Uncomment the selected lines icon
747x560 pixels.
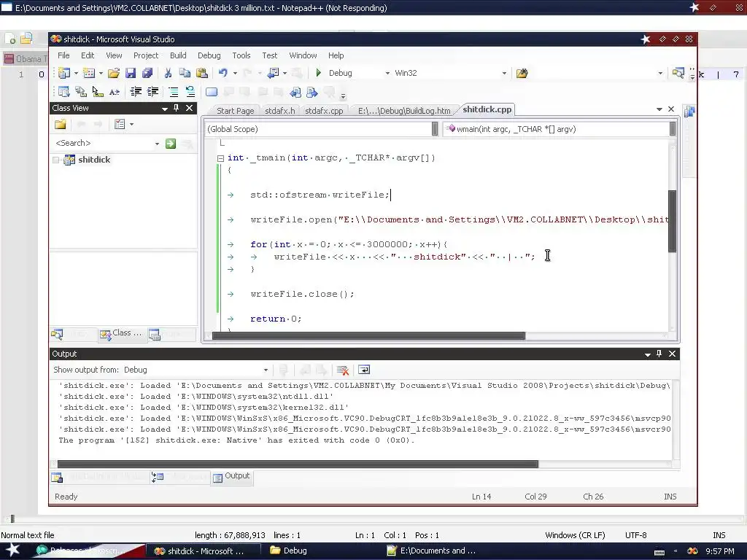190,92
